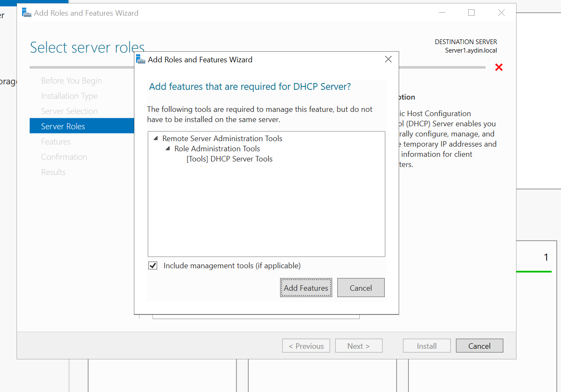Go to Confirmation step
Screen dimensions: 561x392
click(64, 157)
